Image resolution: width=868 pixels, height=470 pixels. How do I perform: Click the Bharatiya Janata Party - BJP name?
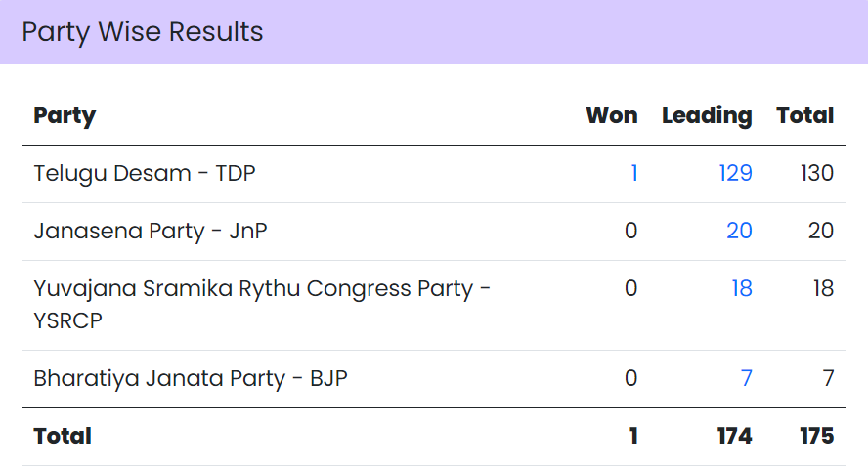[191, 378]
